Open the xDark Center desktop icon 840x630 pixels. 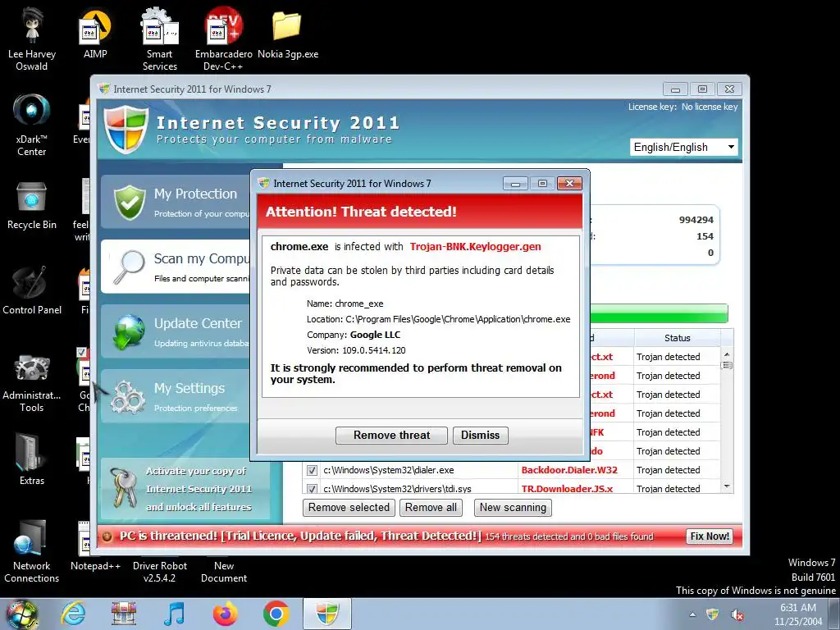32,125
